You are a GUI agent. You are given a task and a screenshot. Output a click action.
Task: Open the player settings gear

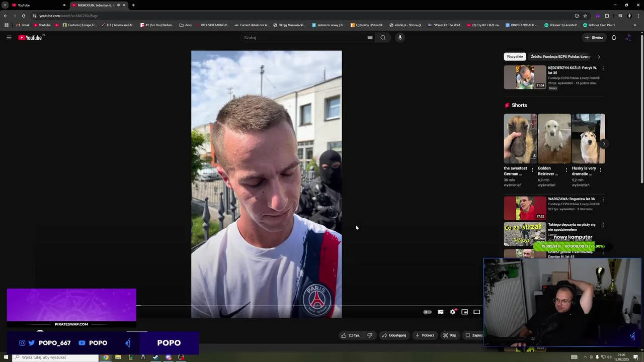452,312
